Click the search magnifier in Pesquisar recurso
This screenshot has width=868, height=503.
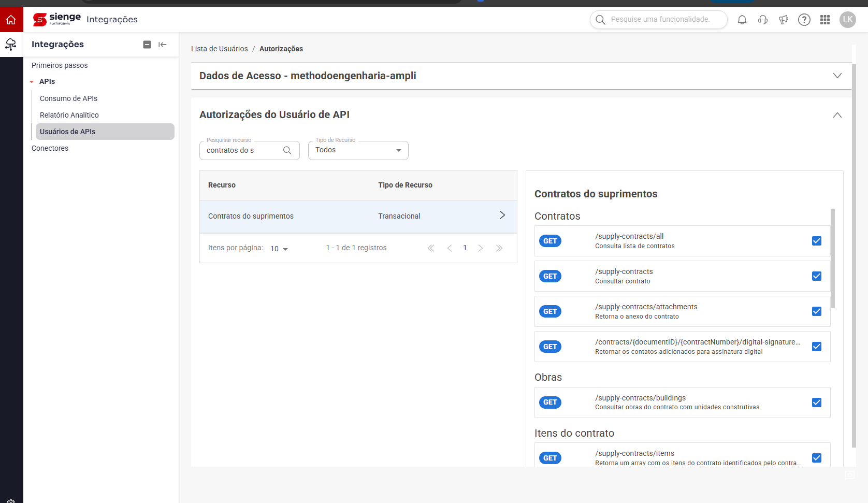click(287, 150)
